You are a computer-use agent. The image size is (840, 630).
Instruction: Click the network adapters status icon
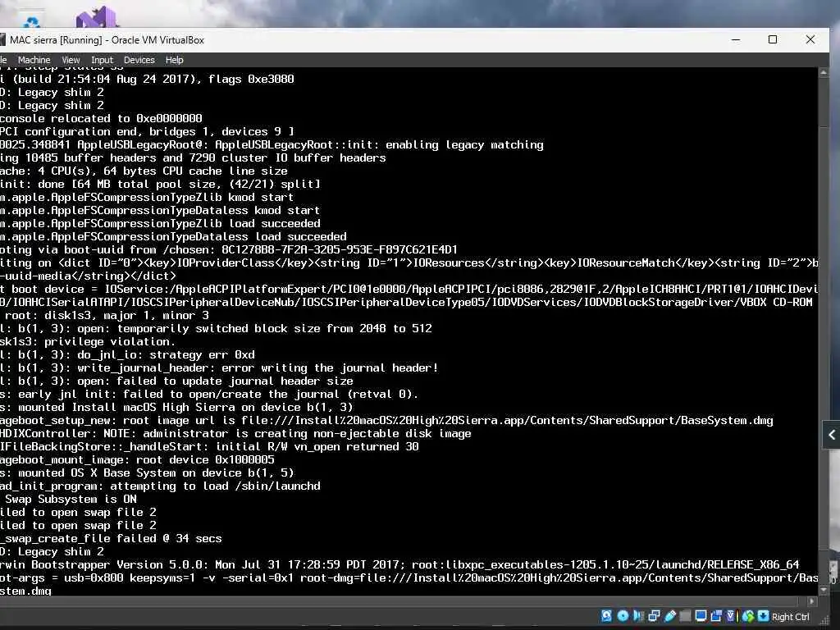pos(654,616)
